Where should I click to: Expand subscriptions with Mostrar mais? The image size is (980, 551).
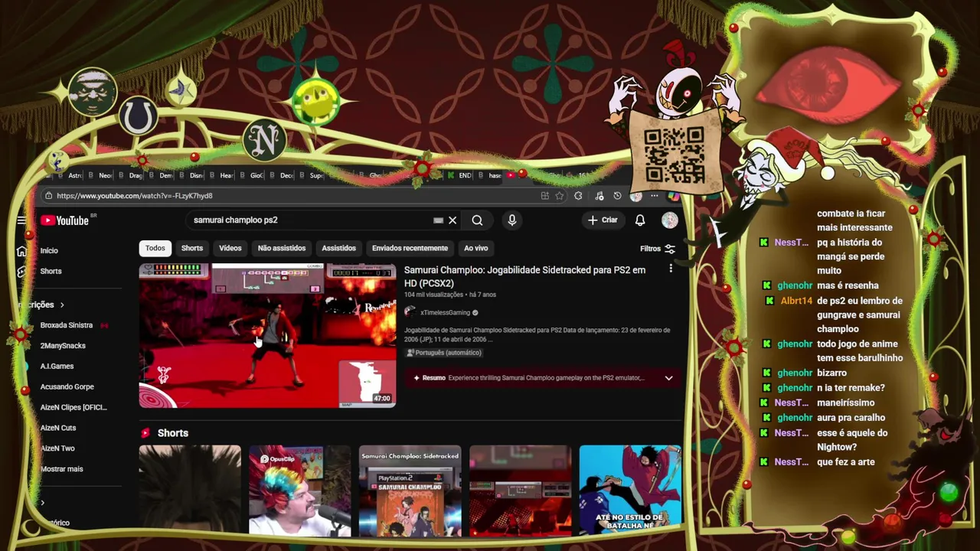62,469
